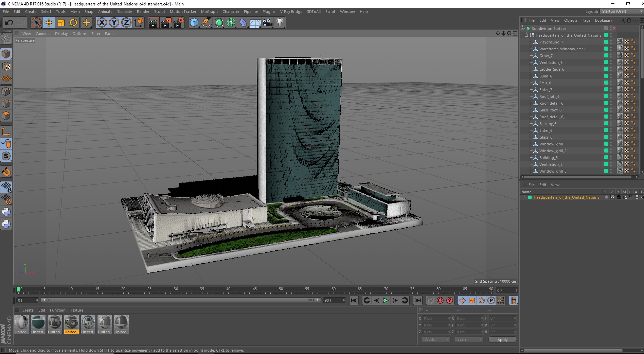This screenshot has width=644, height=354.
Task: Activate the Scale tool
Action: tap(61, 23)
